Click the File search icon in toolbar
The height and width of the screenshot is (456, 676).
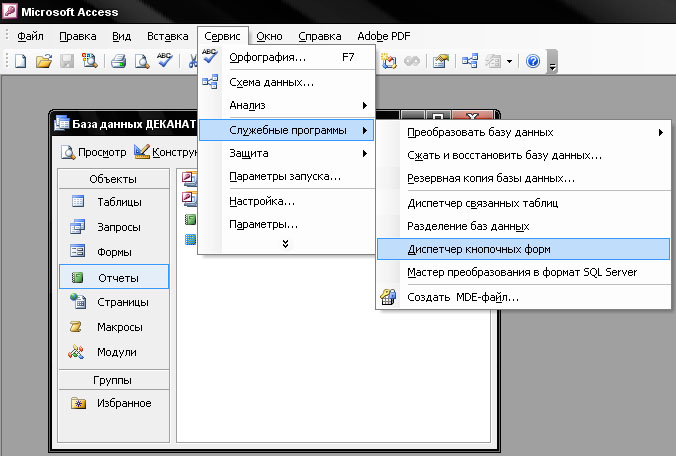[x=90, y=61]
